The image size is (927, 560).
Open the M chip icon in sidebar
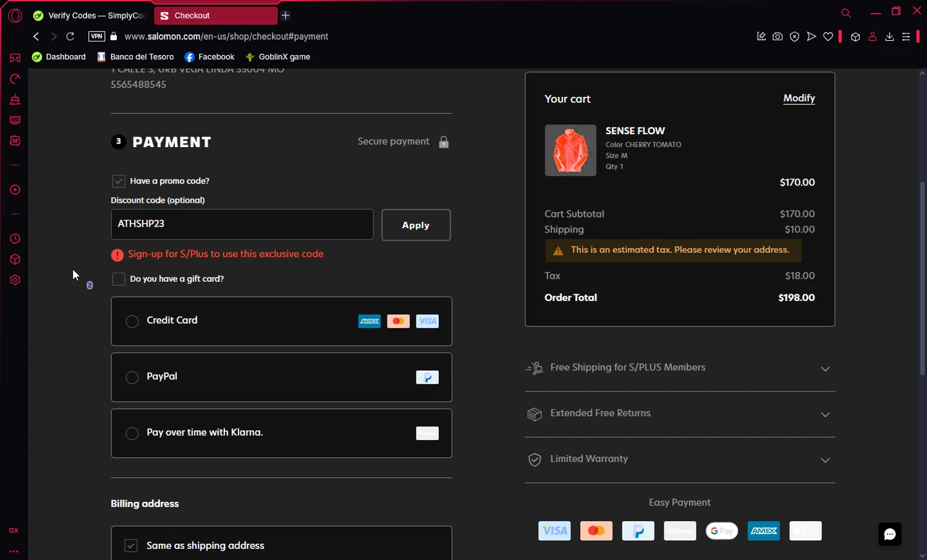15,141
